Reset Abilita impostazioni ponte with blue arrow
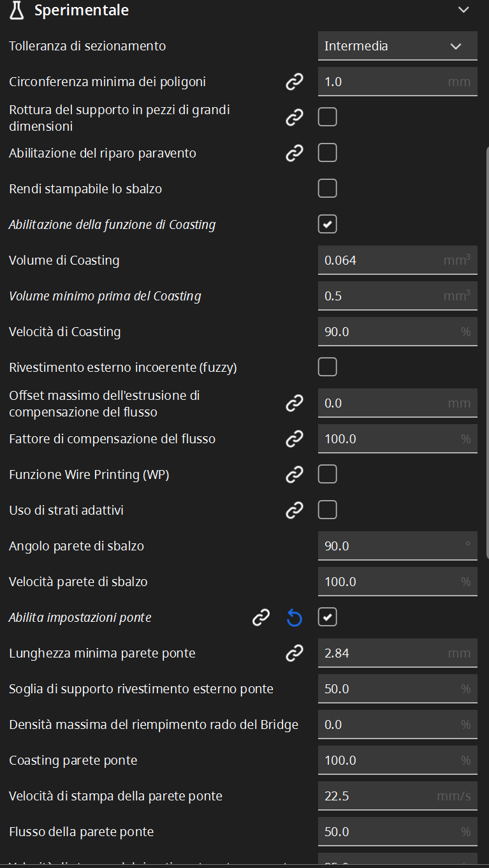Screen dimensions: 489x868 coord(294,617)
